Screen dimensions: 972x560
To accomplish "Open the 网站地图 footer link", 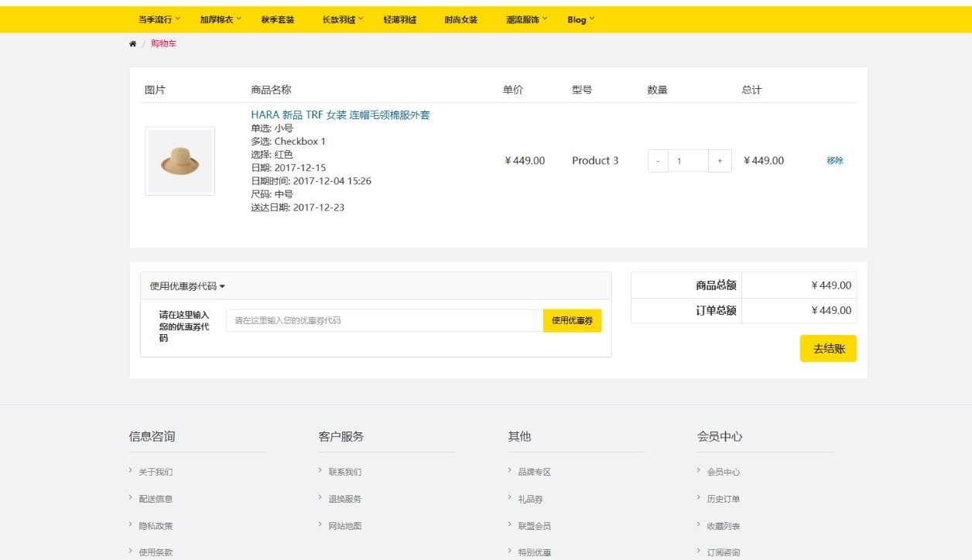I will [x=344, y=526].
